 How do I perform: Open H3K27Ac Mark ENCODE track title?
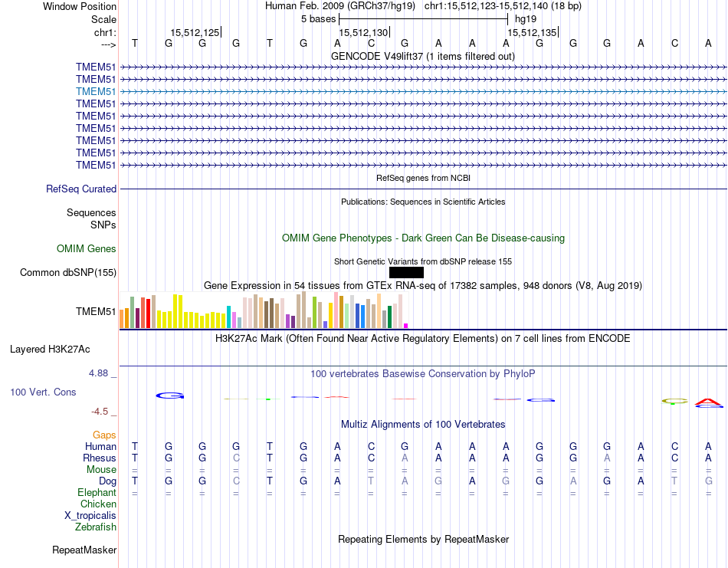tap(422, 339)
